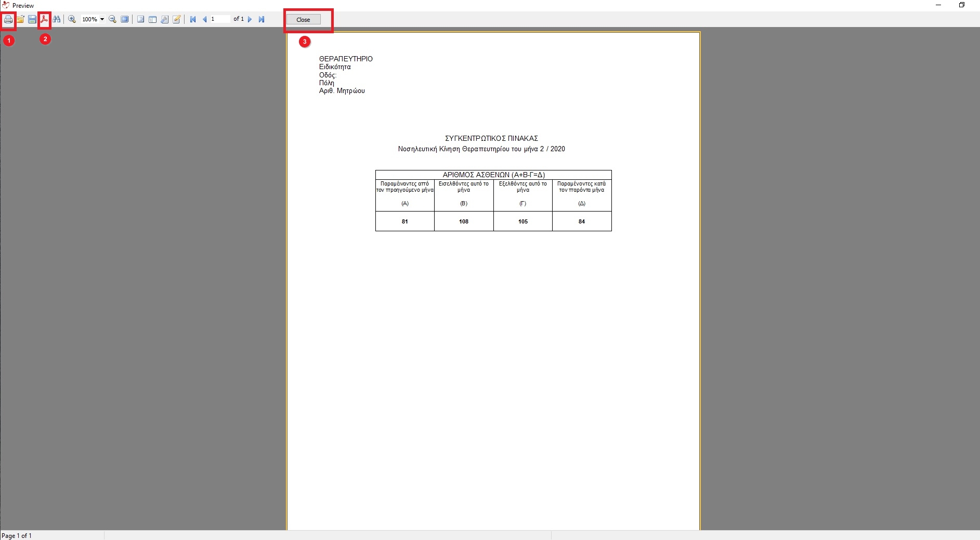
Task: Click the report page table header ΑΡΙΘΜΟΣ ΑΣΘΕΝΩΝ
Action: pos(493,175)
